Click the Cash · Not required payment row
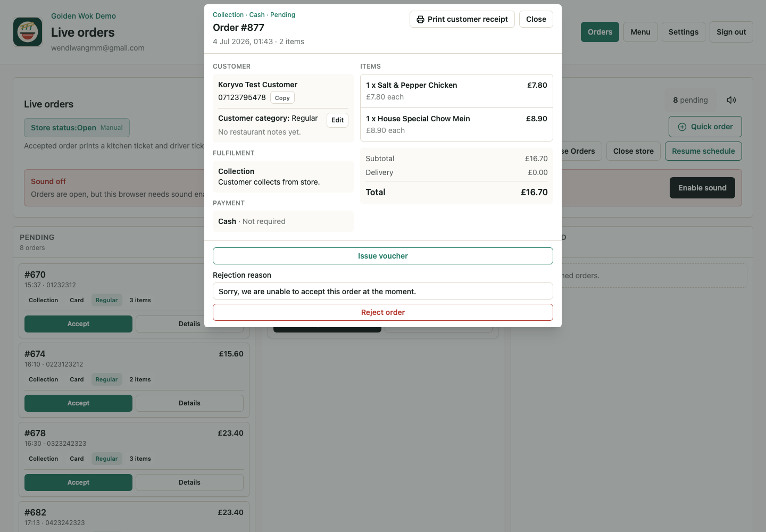The width and height of the screenshot is (766, 532). tap(283, 221)
